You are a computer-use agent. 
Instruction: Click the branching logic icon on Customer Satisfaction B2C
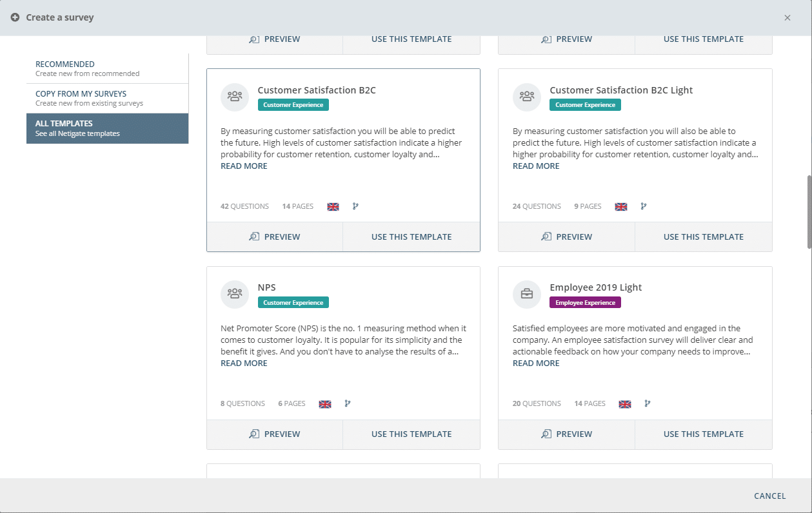[355, 206]
